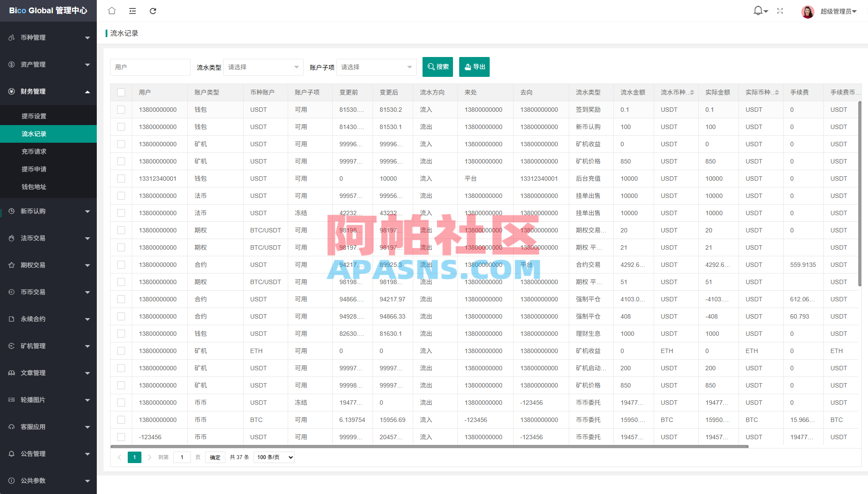Click the 搜索 search button
Screen dimensions: 868x494
coord(438,67)
